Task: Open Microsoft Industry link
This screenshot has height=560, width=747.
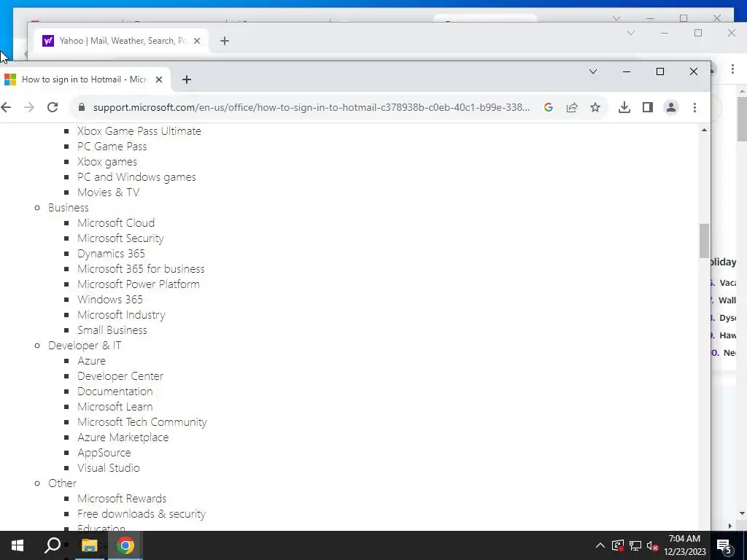Action: click(122, 315)
